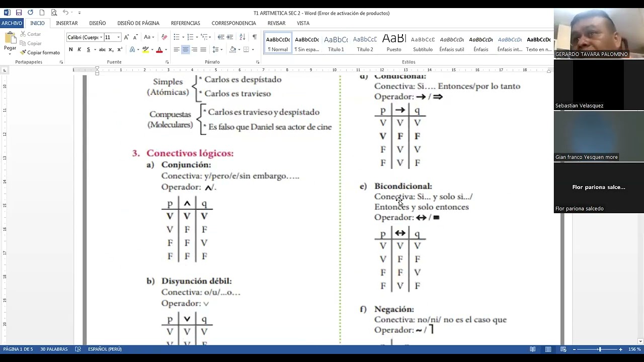This screenshot has width=644, height=362.
Task: Increase paragraph indent
Action: pos(229,37)
